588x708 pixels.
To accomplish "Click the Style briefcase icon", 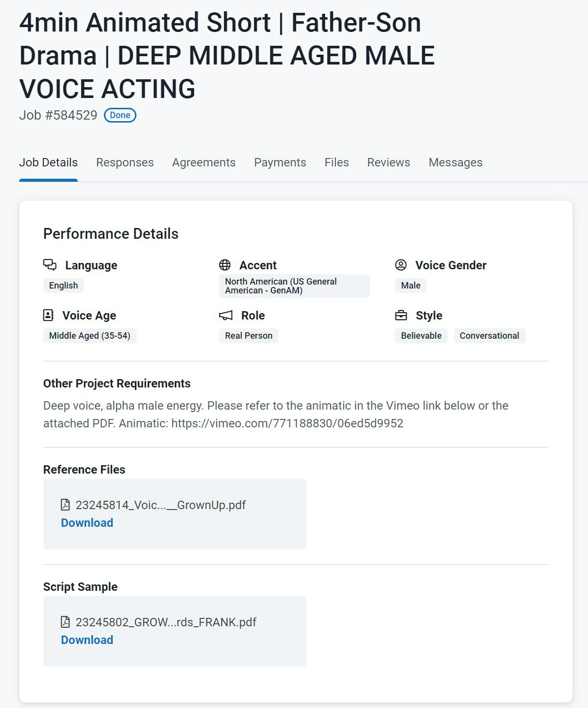I will 401,315.
